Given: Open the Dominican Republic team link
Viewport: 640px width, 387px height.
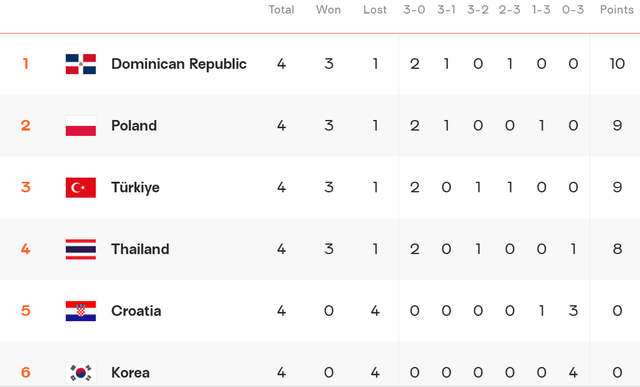Looking at the screenshot, I should (x=179, y=64).
